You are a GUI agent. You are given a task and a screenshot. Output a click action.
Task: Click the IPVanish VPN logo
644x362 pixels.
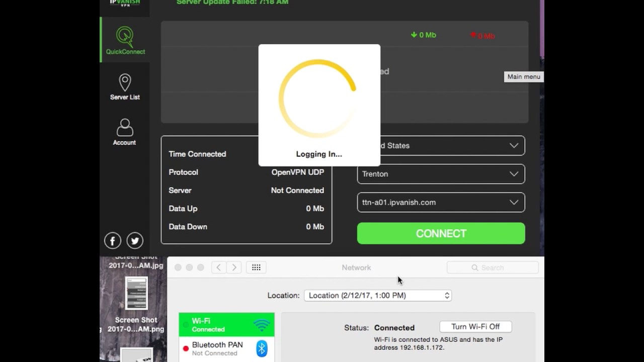pos(125,3)
